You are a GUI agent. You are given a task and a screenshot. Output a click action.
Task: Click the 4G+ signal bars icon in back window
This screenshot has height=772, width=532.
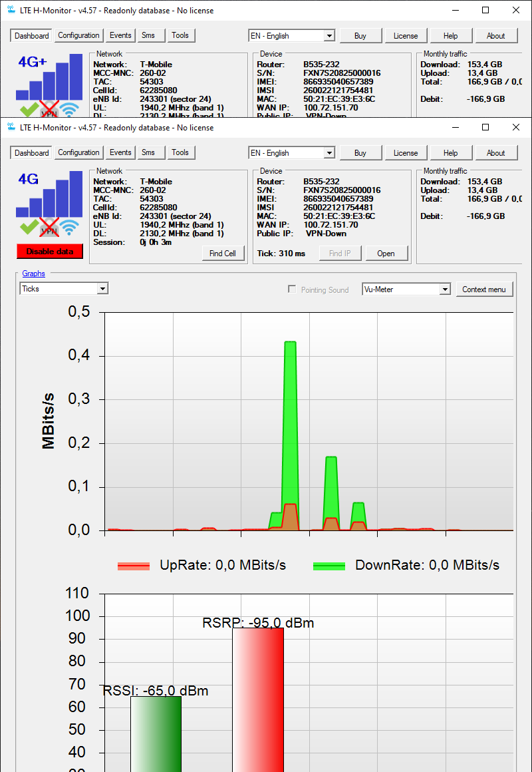49,77
